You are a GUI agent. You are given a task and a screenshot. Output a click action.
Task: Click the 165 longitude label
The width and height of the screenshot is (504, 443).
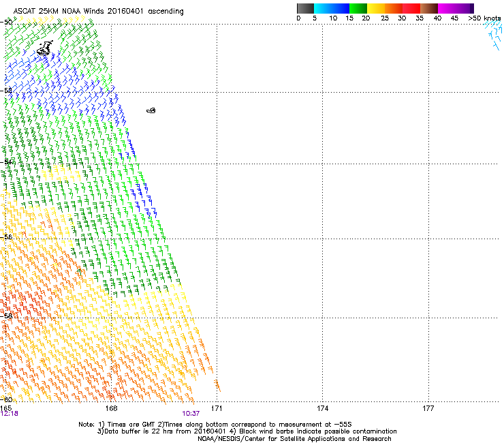pos(5,408)
